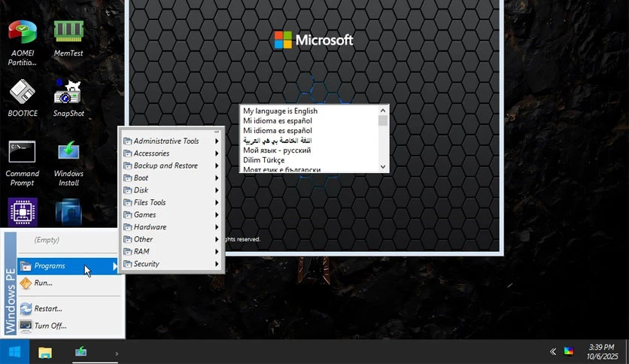
Task: Click the Microsoft logo in the setup window
Action: pos(313,40)
